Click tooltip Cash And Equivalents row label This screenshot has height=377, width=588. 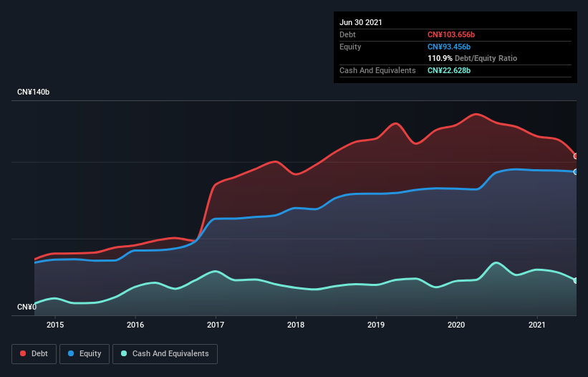coord(377,70)
